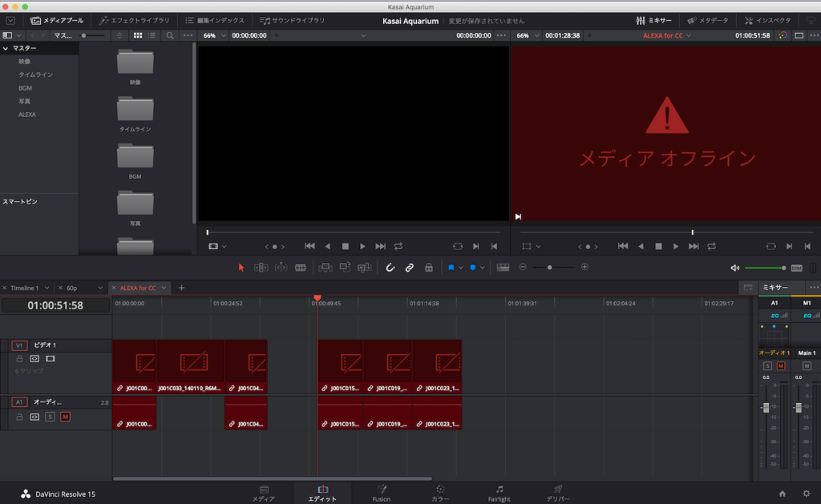Open the Fairlight audio page
This screenshot has height=504, width=821.
499,494
